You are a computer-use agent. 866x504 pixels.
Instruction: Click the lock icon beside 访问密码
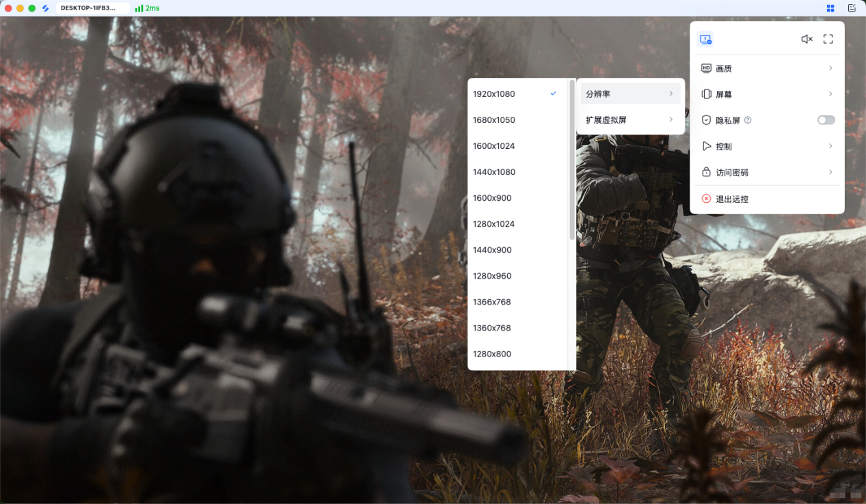(707, 172)
